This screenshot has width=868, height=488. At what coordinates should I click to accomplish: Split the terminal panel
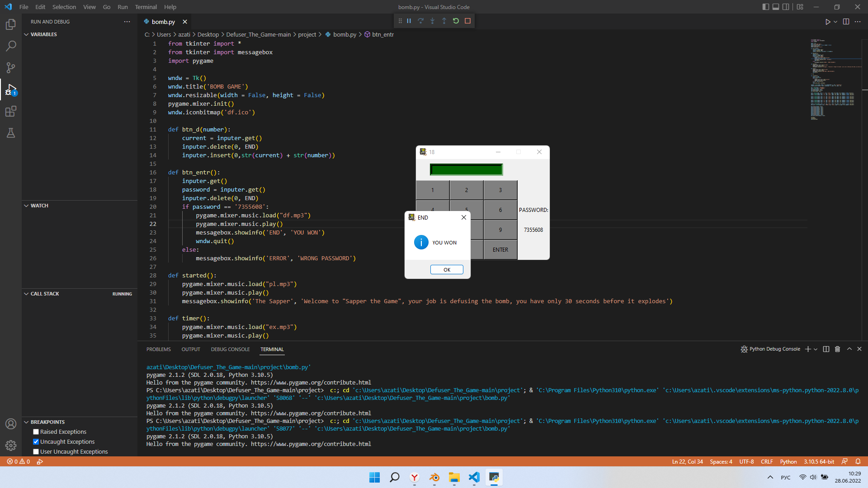(826, 349)
